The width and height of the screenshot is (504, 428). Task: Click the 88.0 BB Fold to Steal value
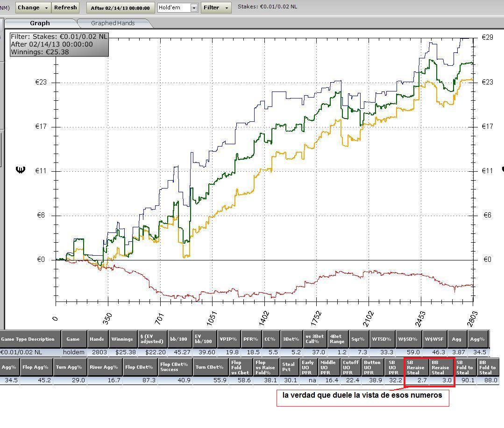pyautogui.click(x=491, y=380)
